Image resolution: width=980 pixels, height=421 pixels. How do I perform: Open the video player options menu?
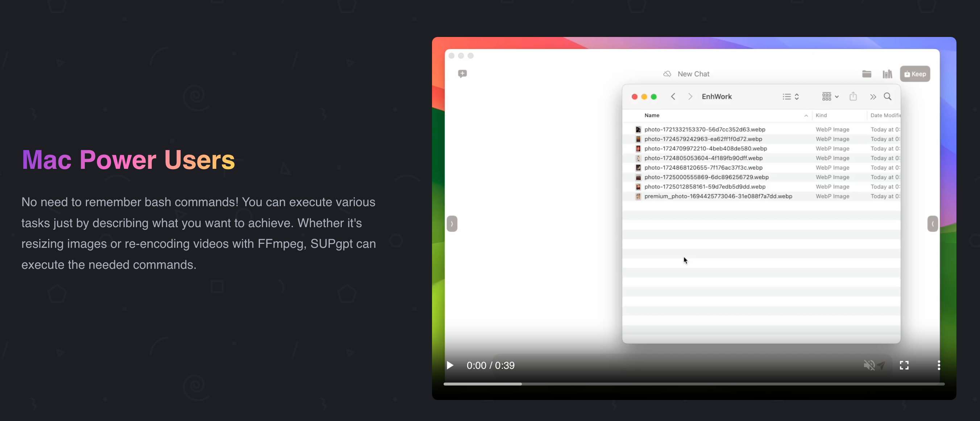[x=939, y=365]
